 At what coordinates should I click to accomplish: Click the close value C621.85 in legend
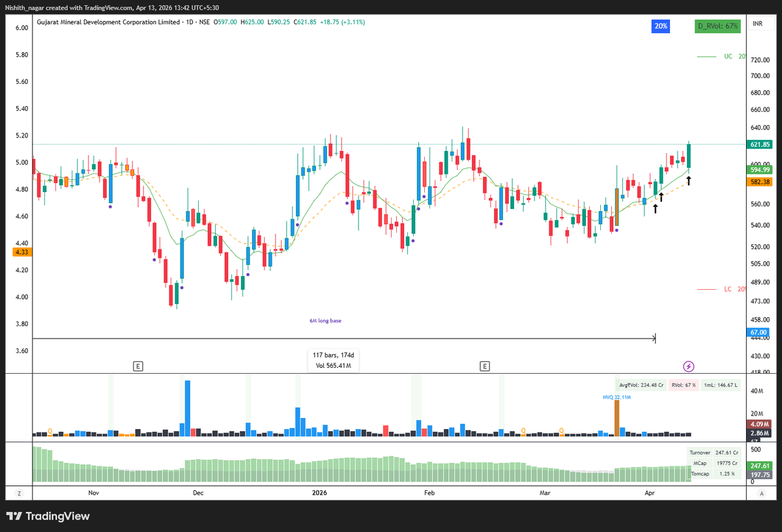[305, 22]
